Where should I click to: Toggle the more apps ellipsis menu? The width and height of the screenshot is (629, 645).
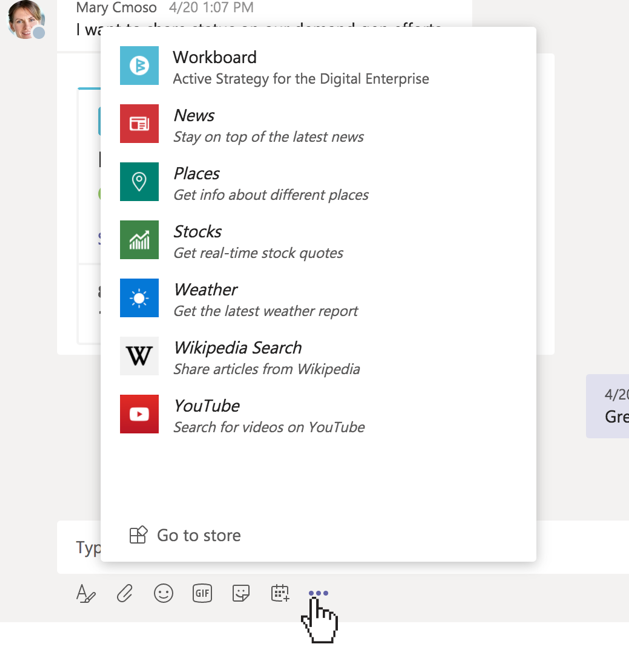click(x=318, y=593)
